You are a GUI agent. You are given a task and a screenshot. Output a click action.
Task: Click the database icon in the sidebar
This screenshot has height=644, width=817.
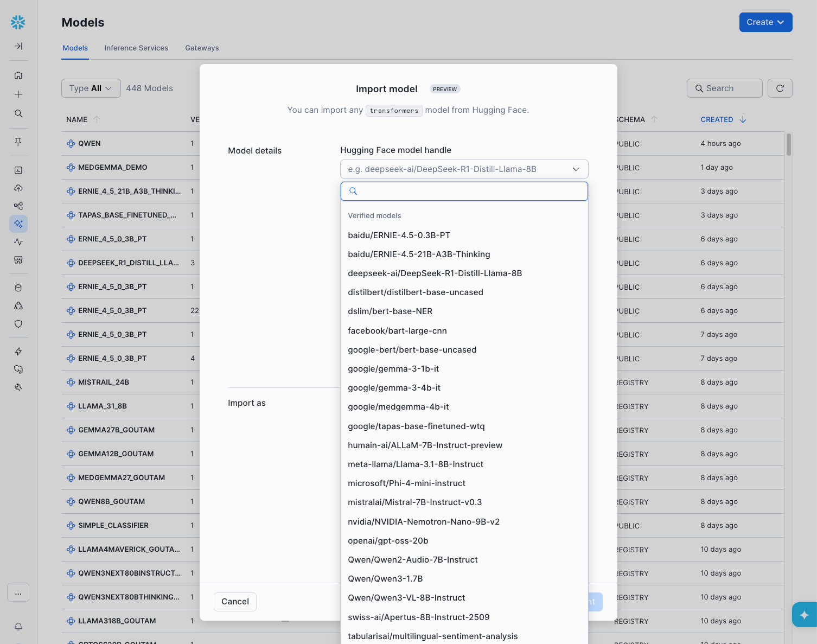click(x=18, y=288)
